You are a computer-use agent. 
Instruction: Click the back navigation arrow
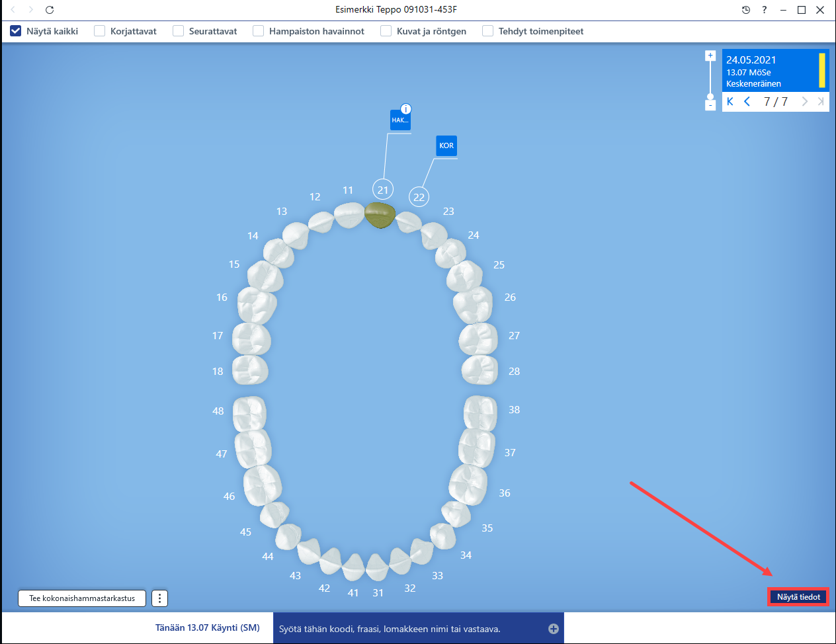[x=13, y=10]
